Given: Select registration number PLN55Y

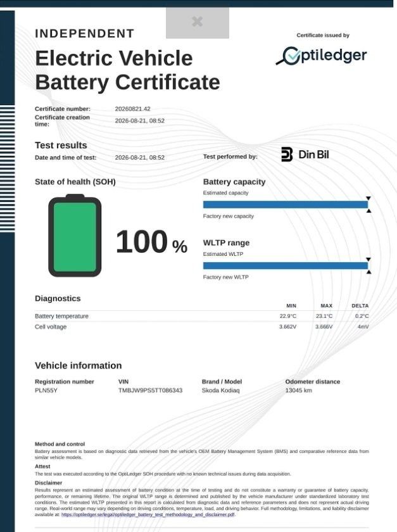Looking at the screenshot, I should (46, 390).
